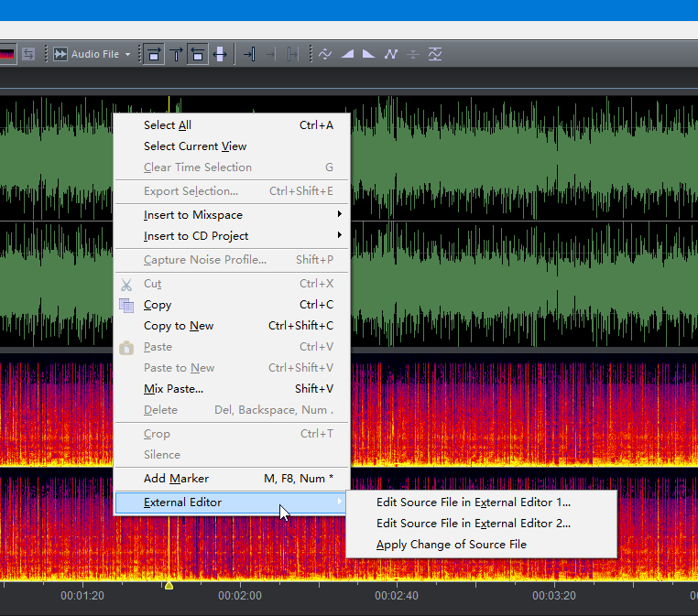The width and height of the screenshot is (698, 616).
Task: Choose Edit Source File in External Editor 1
Action: click(473, 503)
